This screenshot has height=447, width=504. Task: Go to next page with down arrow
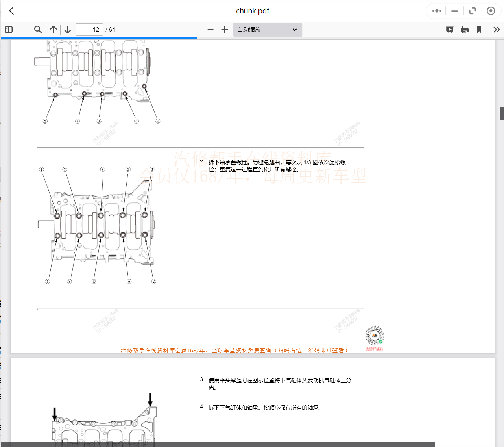point(68,30)
